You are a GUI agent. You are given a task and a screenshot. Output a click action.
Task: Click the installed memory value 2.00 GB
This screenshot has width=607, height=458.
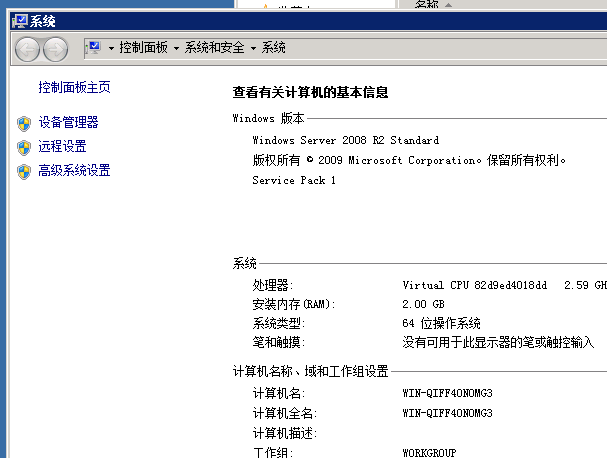pos(423,304)
